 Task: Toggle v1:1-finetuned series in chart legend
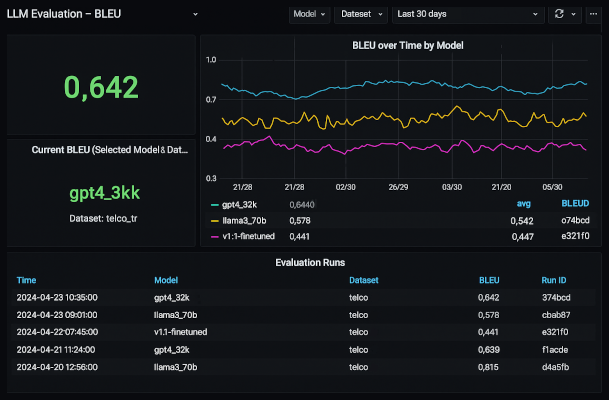[251, 236]
